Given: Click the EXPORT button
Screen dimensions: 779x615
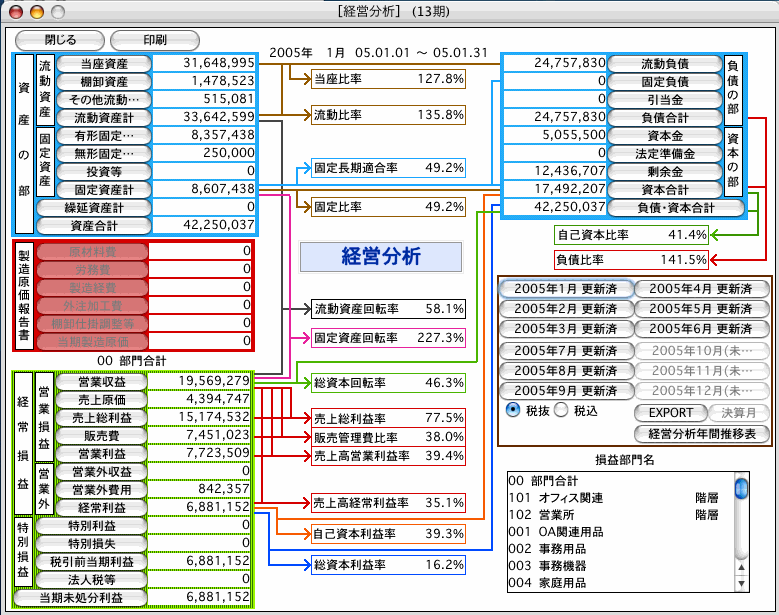Looking at the screenshot, I should pyautogui.click(x=670, y=412).
